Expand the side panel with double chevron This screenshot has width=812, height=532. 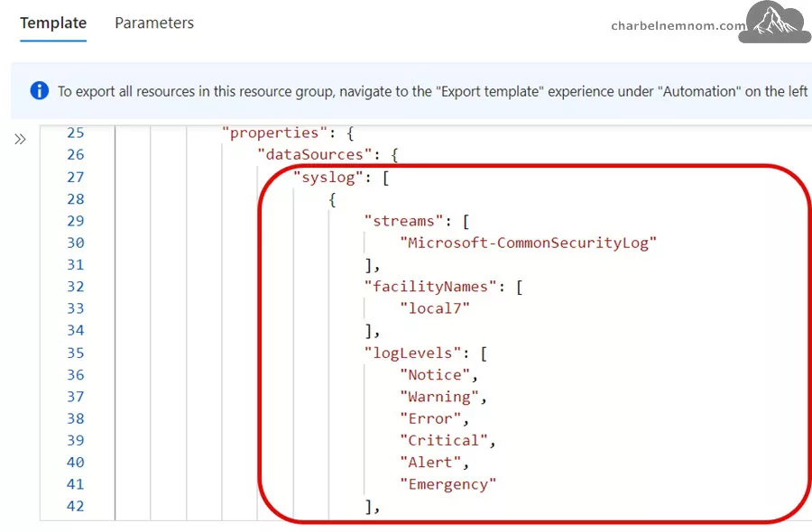(x=20, y=139)
